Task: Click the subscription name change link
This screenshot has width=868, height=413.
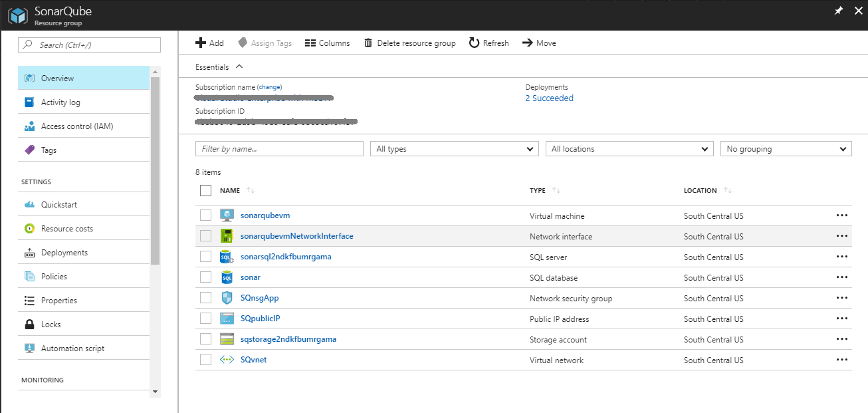Action: [x=270, y=87]
